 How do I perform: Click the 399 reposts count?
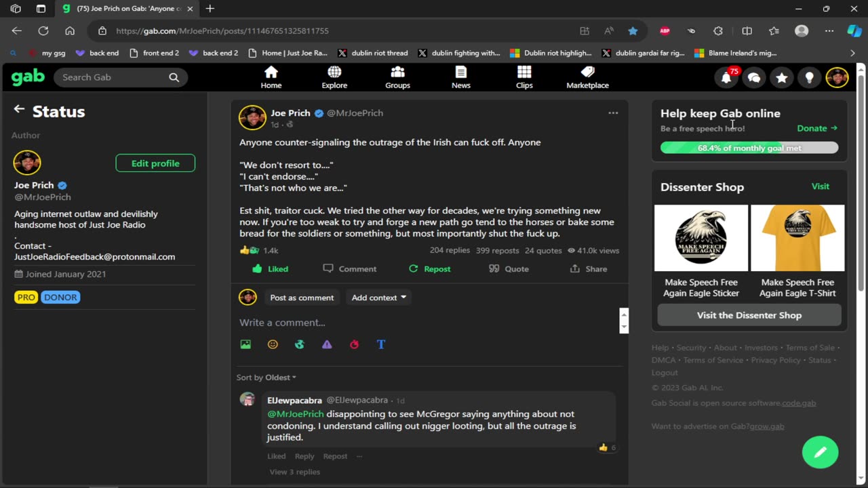[x=497, y=250]
